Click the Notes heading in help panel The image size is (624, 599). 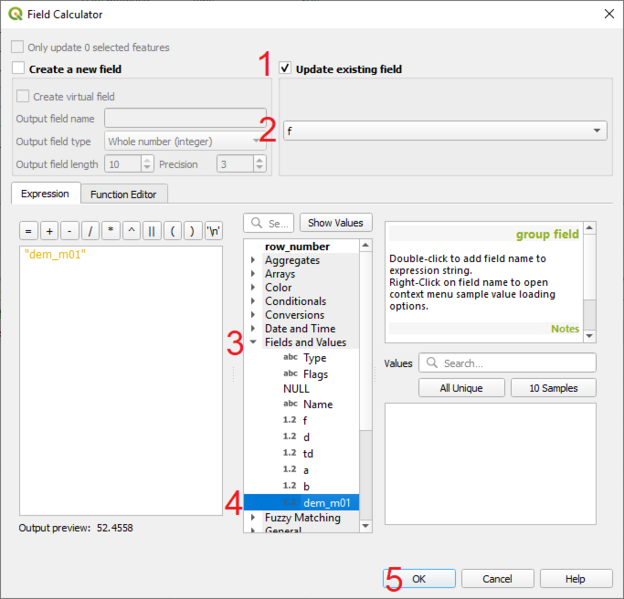[x=565, y=329]
